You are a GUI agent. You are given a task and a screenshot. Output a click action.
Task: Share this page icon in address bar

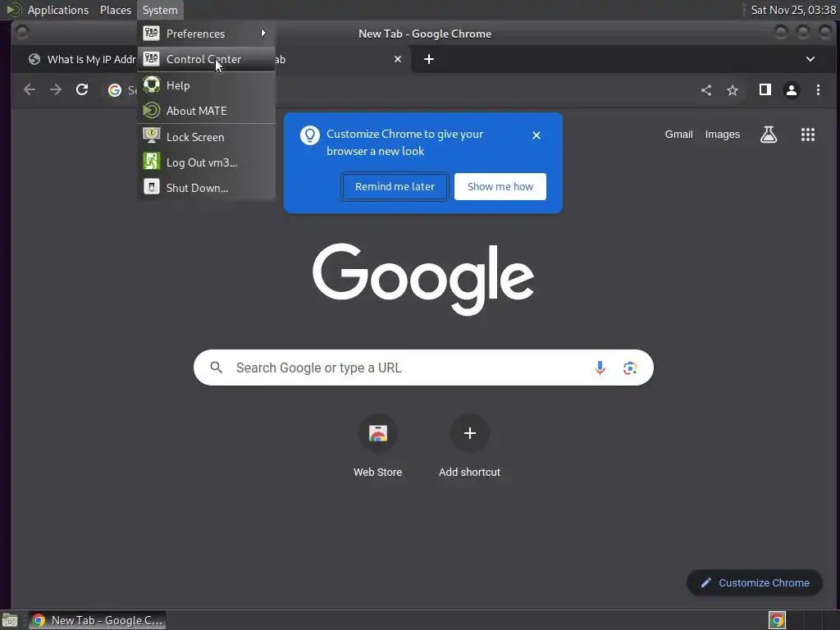[706, 90]
